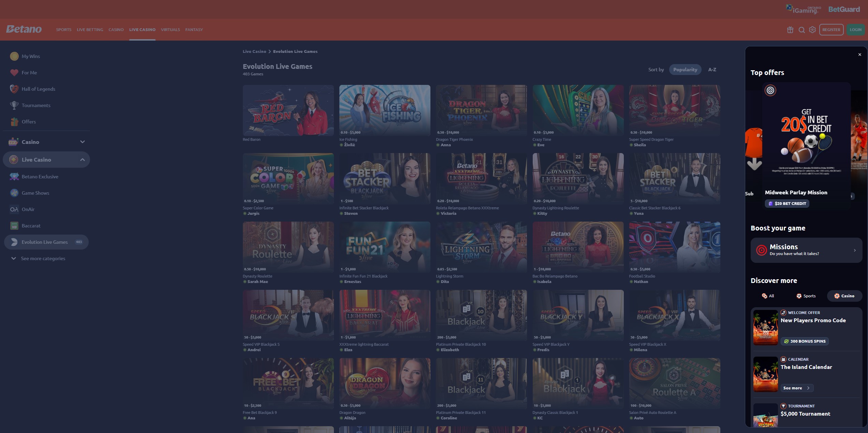Click the Dynasty Roulette game title
Viewport: 868px width, 433px height.
pos(258,276)
